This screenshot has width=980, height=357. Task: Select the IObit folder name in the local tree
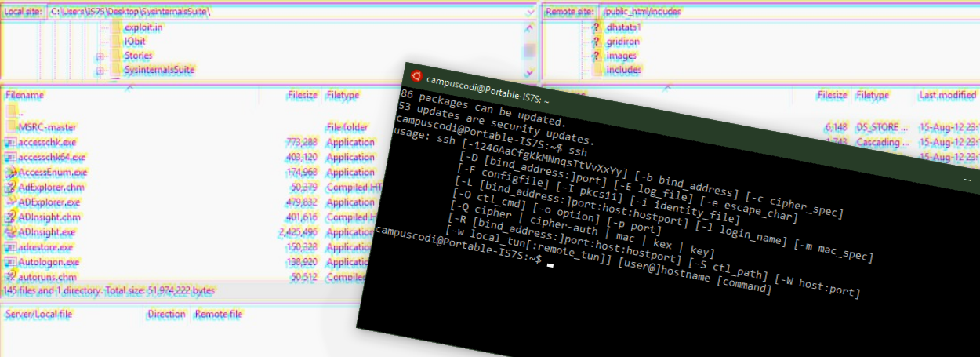136,41
